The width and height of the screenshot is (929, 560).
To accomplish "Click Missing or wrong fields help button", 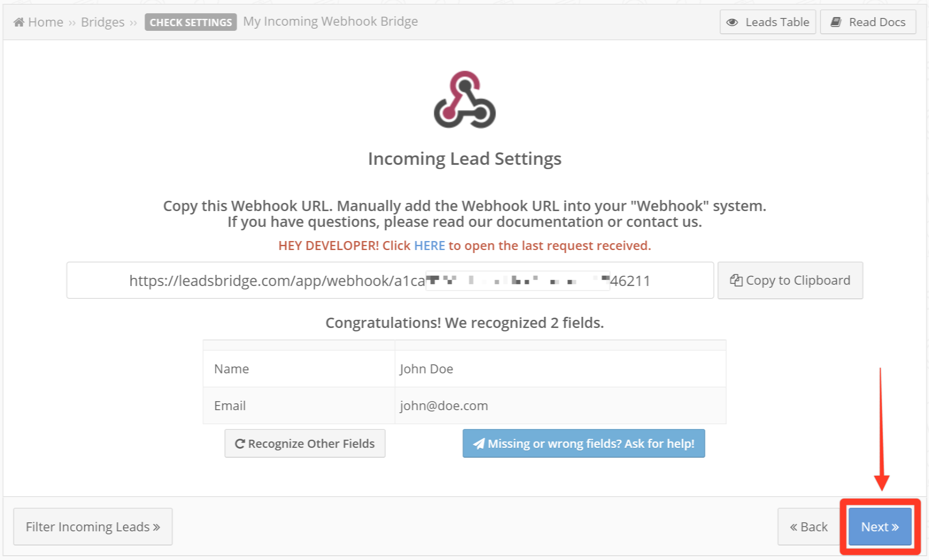I will click(x=584, y=444).
